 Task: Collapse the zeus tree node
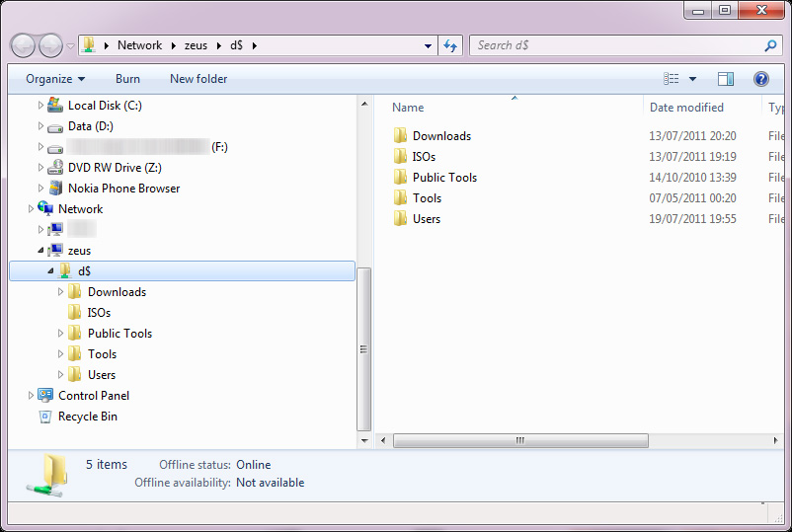(40, 251)
